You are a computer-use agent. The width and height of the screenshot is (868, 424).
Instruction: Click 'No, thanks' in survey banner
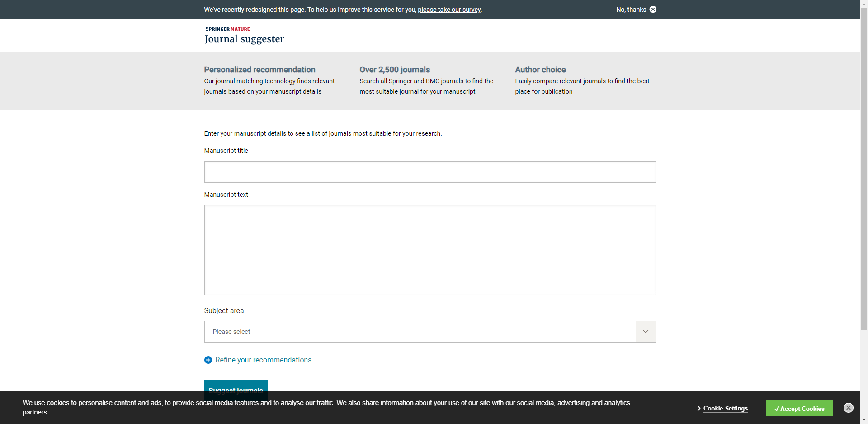pyautogui.click(x=631, y=10)
